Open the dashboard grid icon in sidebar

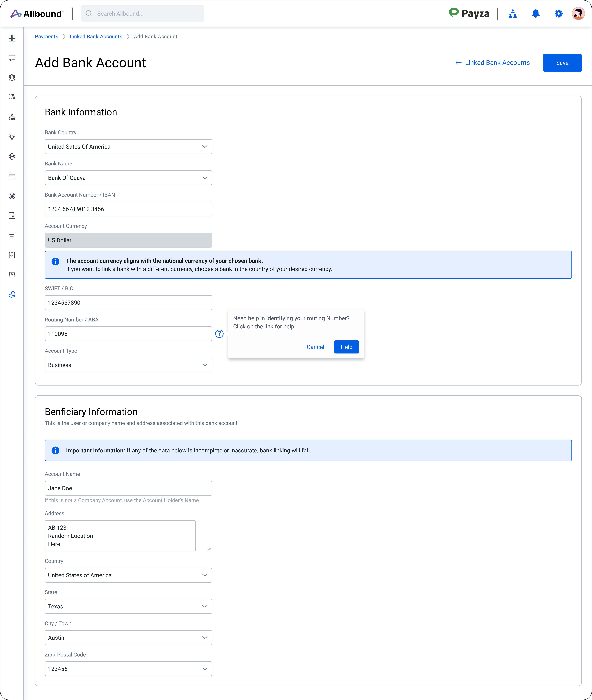point(12,38)
